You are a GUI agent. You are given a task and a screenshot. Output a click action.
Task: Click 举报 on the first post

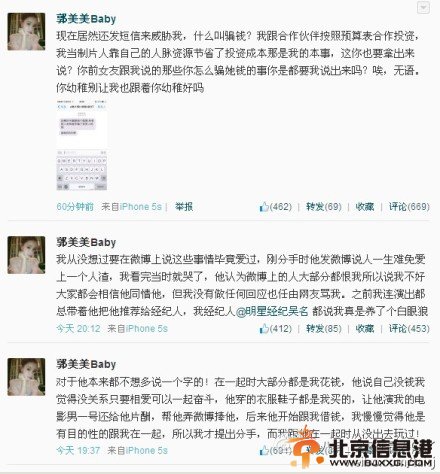[184, 207]
